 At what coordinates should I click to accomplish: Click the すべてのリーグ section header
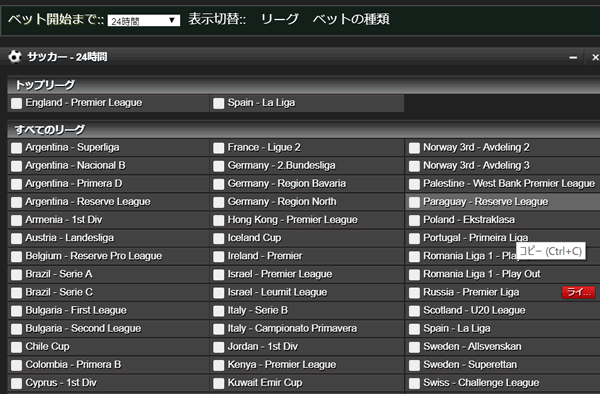[x=303, y=130]
